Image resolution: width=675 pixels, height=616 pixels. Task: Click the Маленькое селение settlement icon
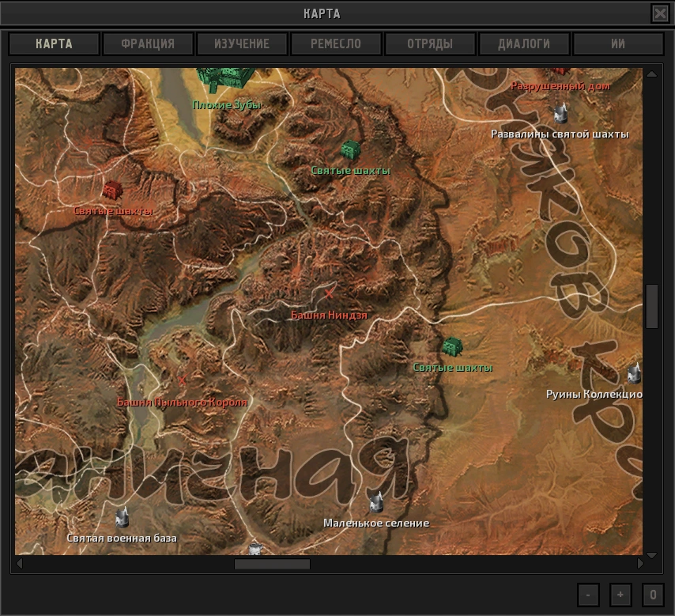[x=376, y=501]
